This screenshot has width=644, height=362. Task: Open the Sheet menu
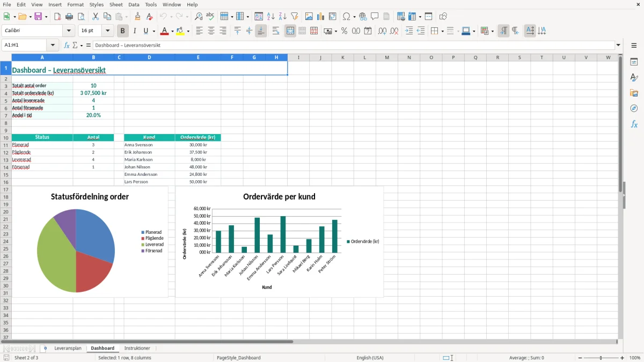(116, 4)
